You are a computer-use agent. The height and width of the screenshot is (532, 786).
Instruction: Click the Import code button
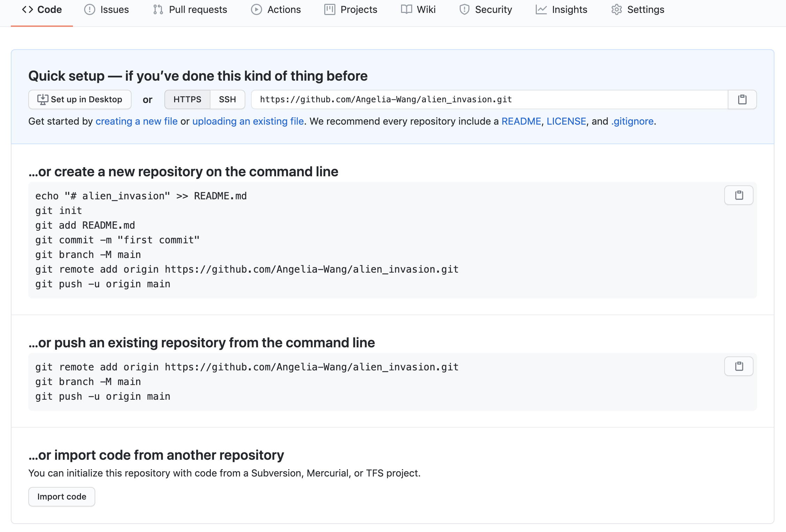pos(62,496)
